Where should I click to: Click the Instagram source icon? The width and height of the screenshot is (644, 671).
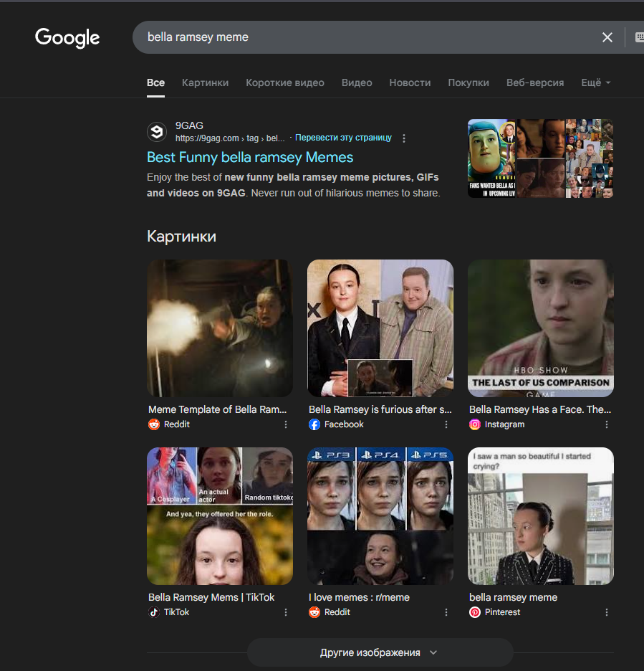(475, 424)
